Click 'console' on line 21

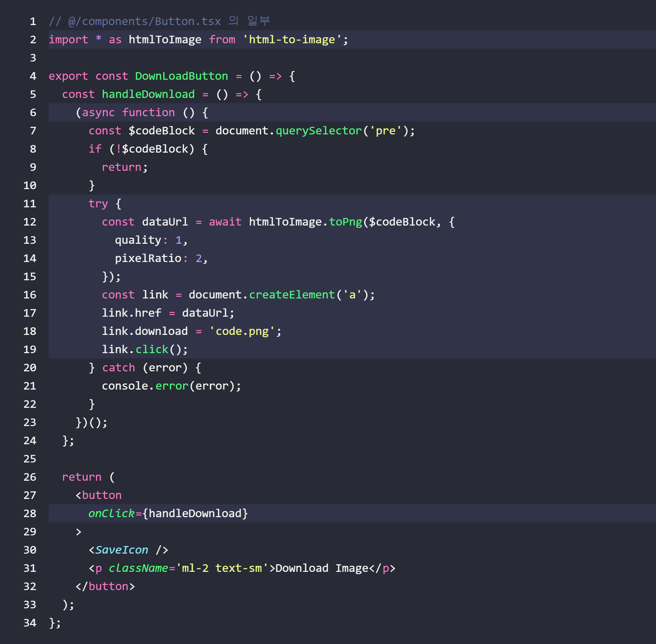(x=125, y=386)
